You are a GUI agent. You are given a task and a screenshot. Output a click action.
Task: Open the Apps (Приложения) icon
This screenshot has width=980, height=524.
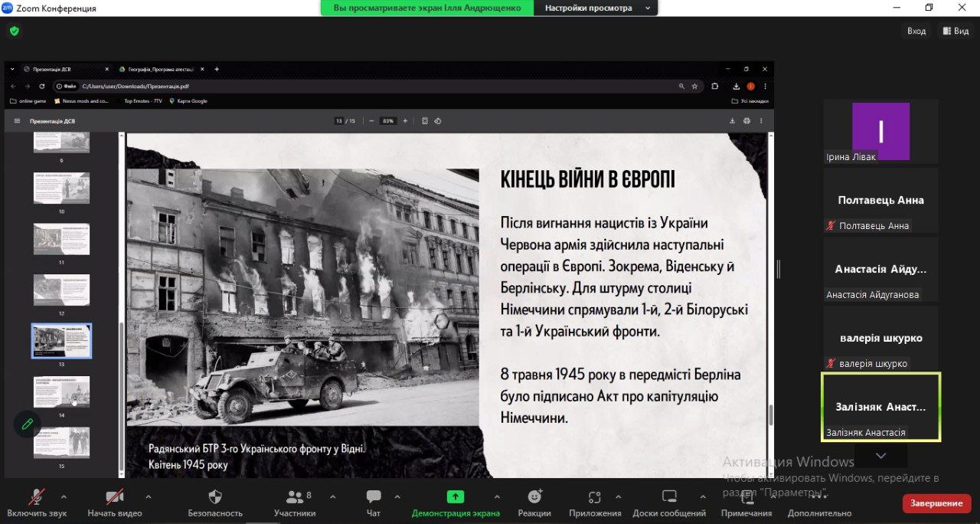click(x=595, y=496)
